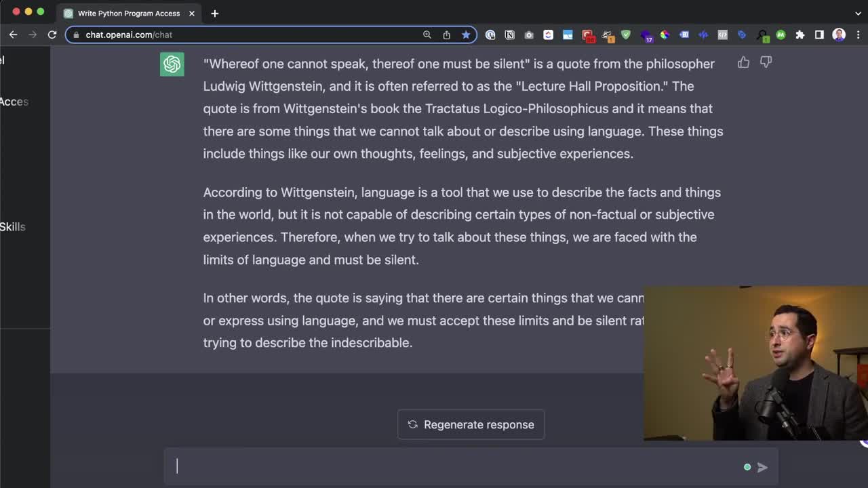Image resolution: width=868 pixels, height=488 pixels.
Task: Click the paragraph starting "According to Wittgenstein"
Action: coord(462,226)
